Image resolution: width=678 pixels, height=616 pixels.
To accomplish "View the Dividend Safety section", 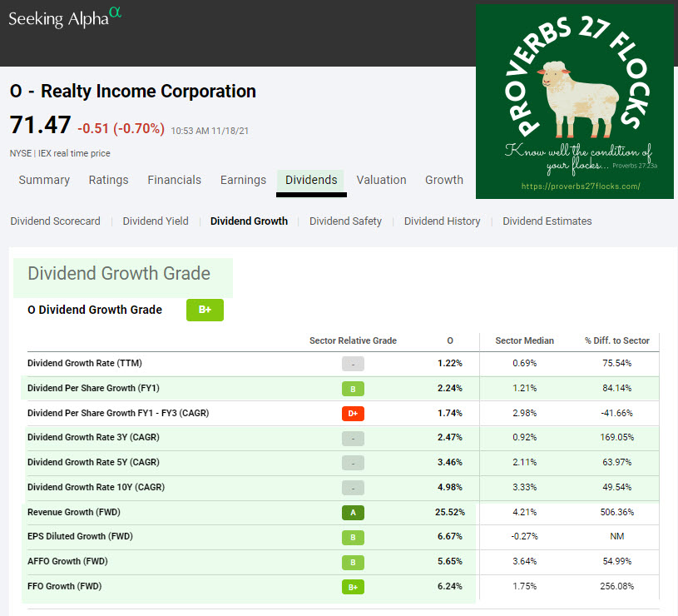I will click(x=345, y=221).
